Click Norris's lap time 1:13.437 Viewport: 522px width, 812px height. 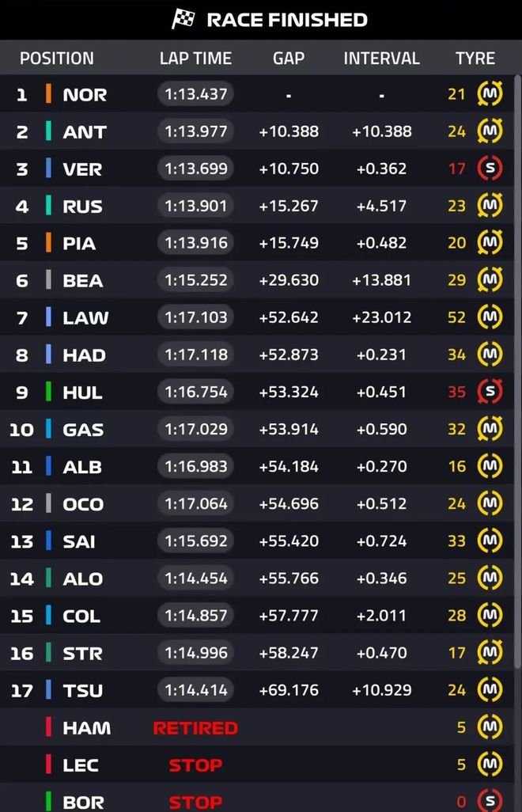[x=195, y=94]
